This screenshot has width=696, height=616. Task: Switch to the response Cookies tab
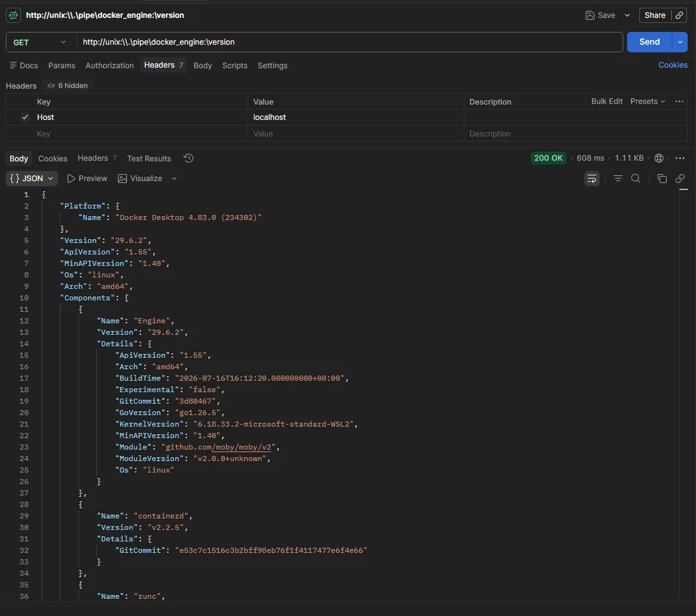[53, 158]
